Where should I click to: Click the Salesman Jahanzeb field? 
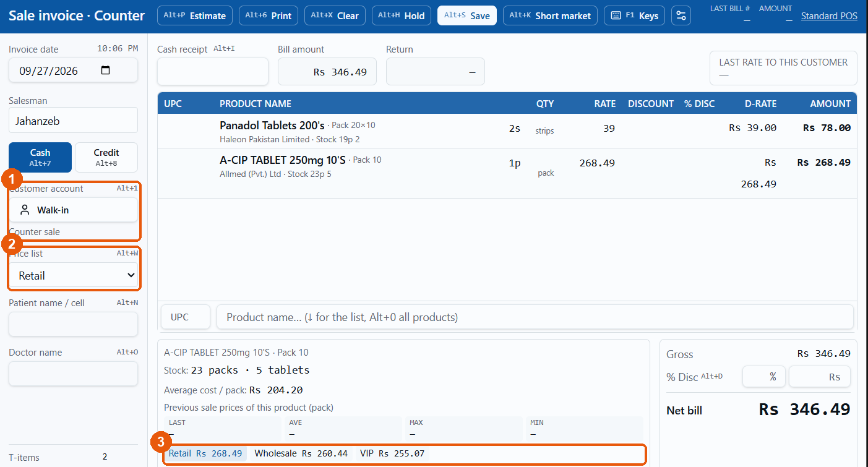click(x=73, y=120)
